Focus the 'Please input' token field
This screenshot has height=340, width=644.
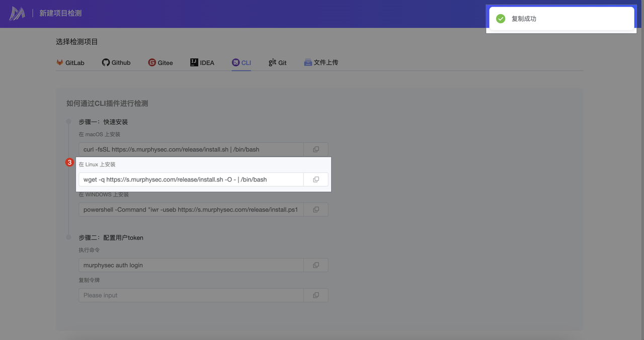191,295
